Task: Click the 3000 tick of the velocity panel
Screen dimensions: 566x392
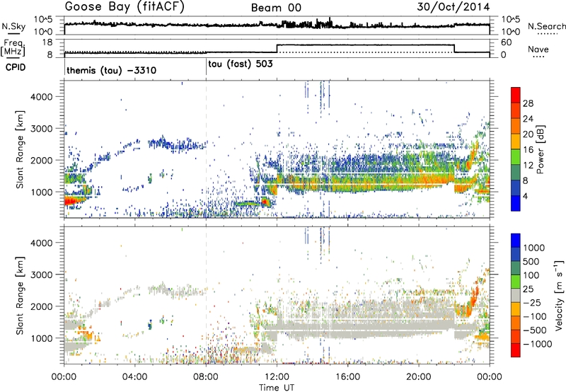Action: 41,275
